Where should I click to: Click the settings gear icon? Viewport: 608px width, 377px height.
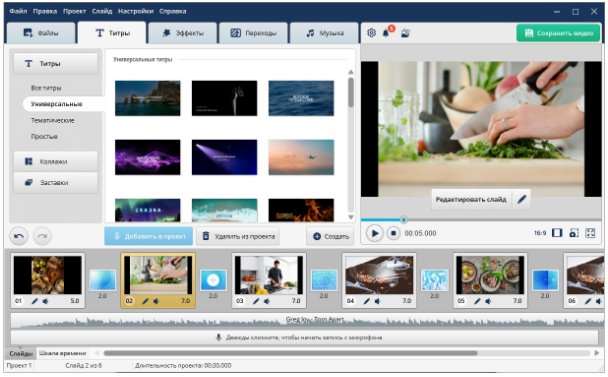pyautogui.click(x=371, y=33)
